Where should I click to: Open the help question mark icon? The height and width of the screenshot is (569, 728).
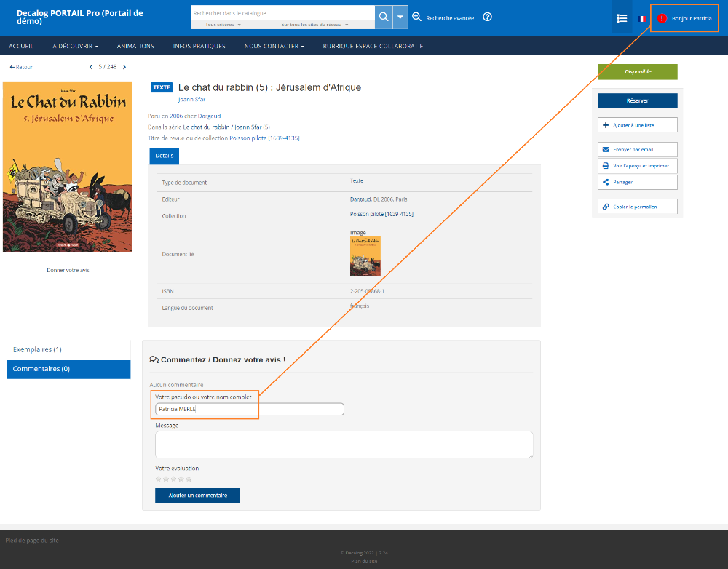pyautogui.click(x=488, y=17)
